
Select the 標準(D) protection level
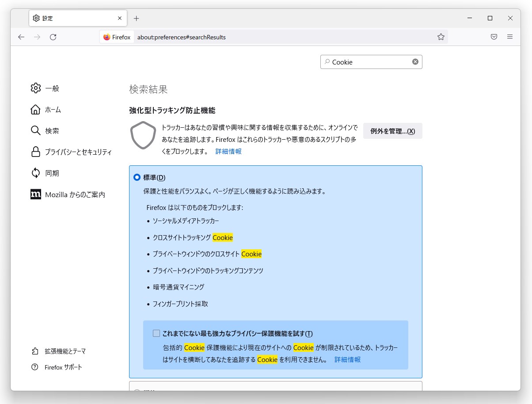[x=137, y=177]
